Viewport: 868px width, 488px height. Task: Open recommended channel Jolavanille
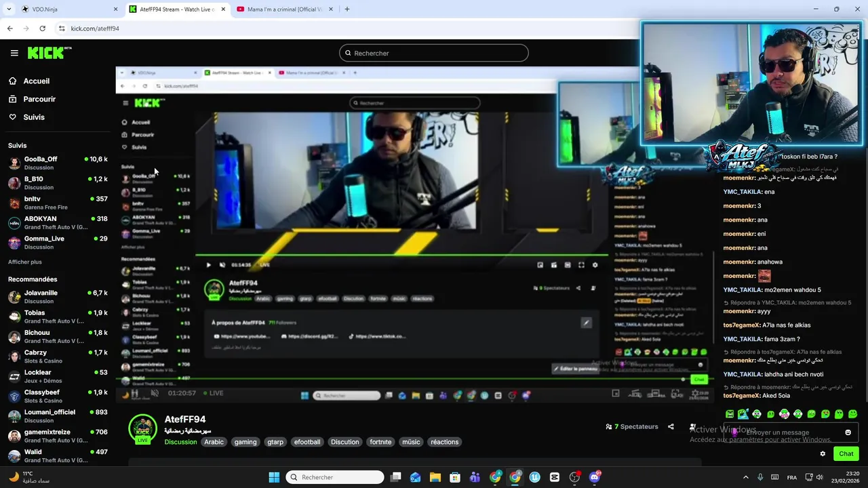coord(58,297)
